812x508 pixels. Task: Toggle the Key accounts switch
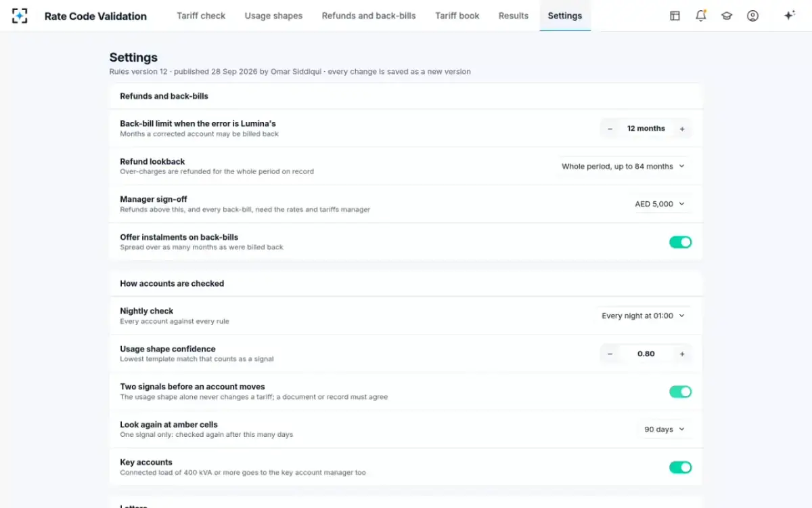point(681,467)
